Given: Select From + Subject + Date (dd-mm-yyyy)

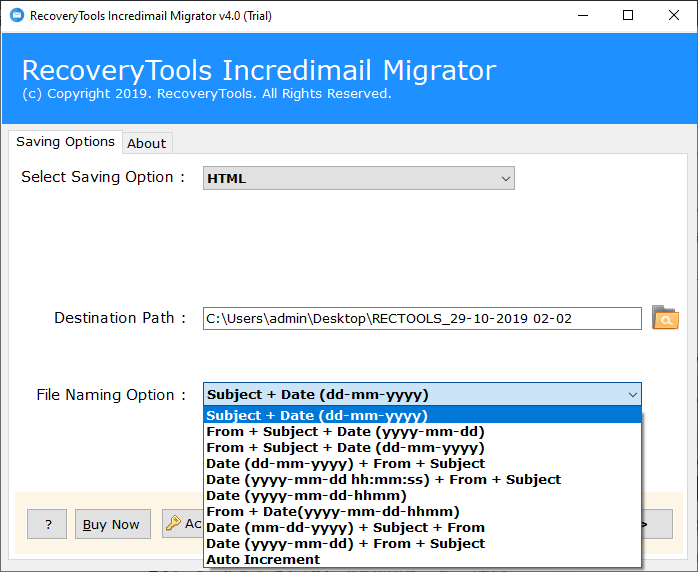Looking at the screenshot, I should click(422, 447).
